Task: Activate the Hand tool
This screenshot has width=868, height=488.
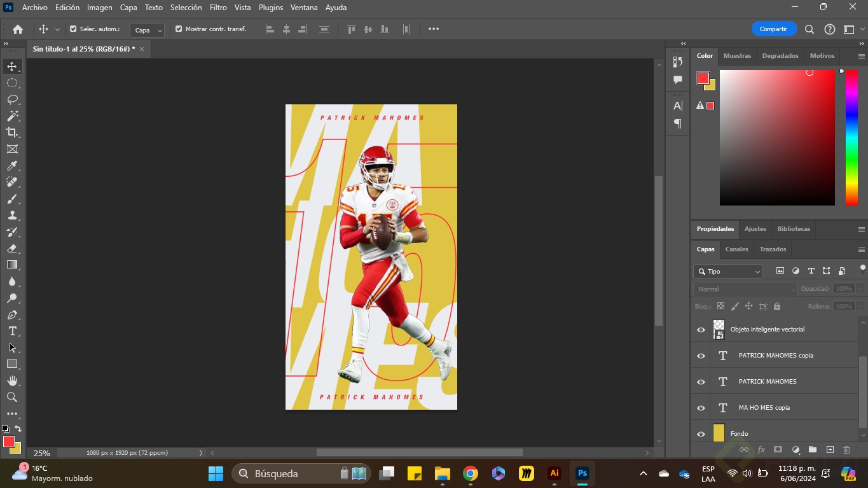Action: click(12, 380)
